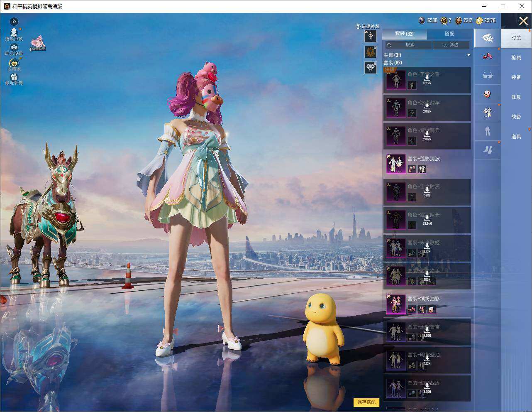Image resolution: width=532 pixels, height=412 pixels.
Task: Click the 6500 currency counter
Action: coord(428,20)
